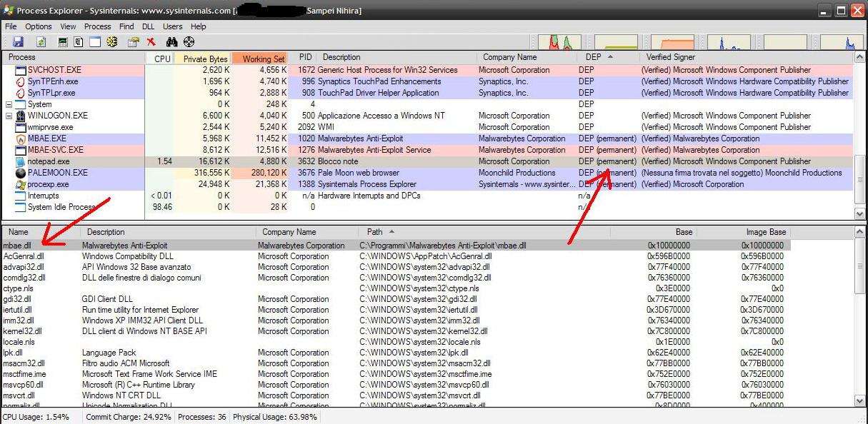868x424 pixels.
Task: Open the Process menu
Action: tap(98, 26)
